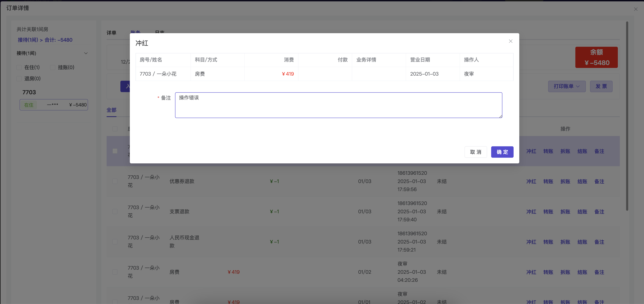
Task: Click 拆账 in the highlighted first row
Action: point(565,151)
